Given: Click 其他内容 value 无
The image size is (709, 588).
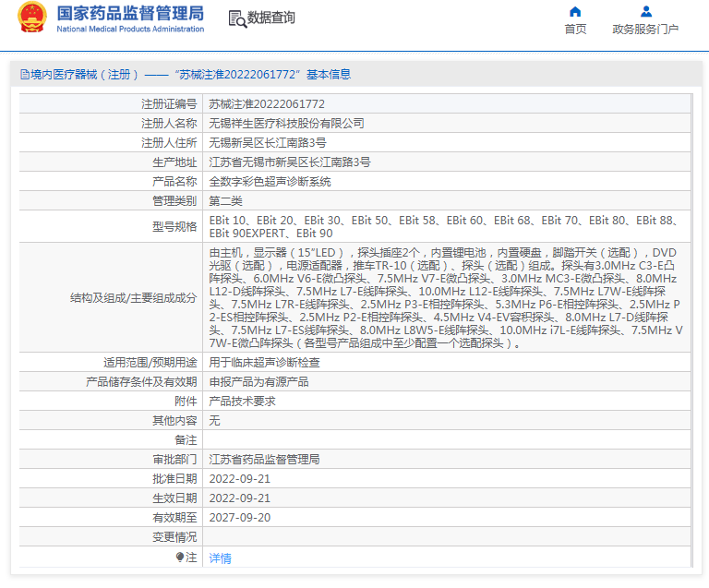Looking at the screenshot, I should [214, 421].
